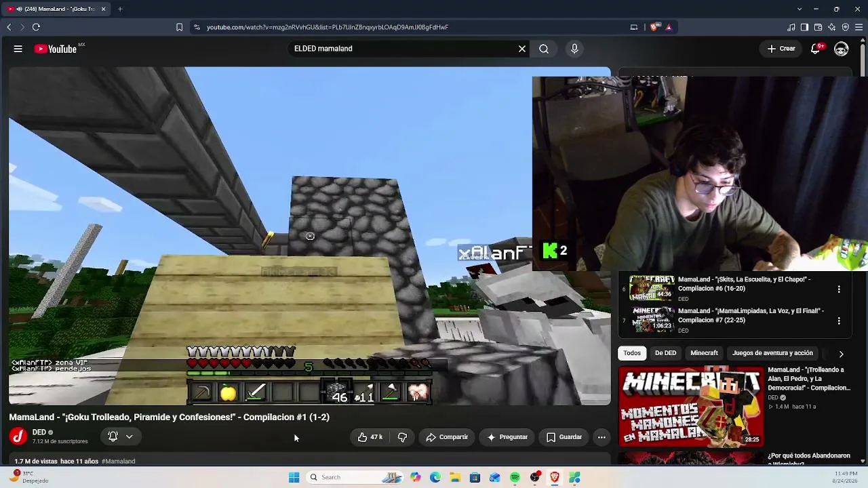Image resolution: width=868 pixels, height=488 pixels.
Task: Open options menu for Compilacion #7
Action: click(x=839, y=321)
